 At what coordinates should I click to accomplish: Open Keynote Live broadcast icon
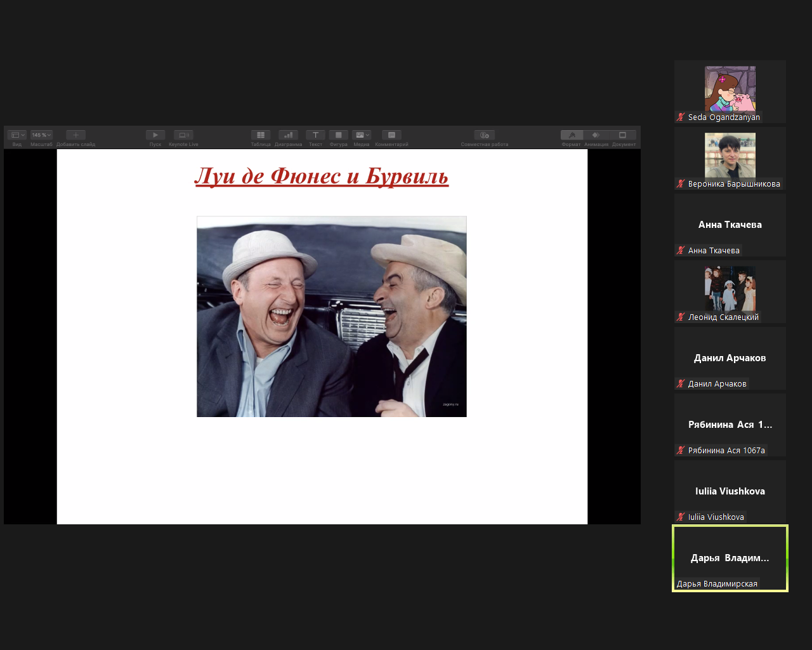tap(183, 135)
